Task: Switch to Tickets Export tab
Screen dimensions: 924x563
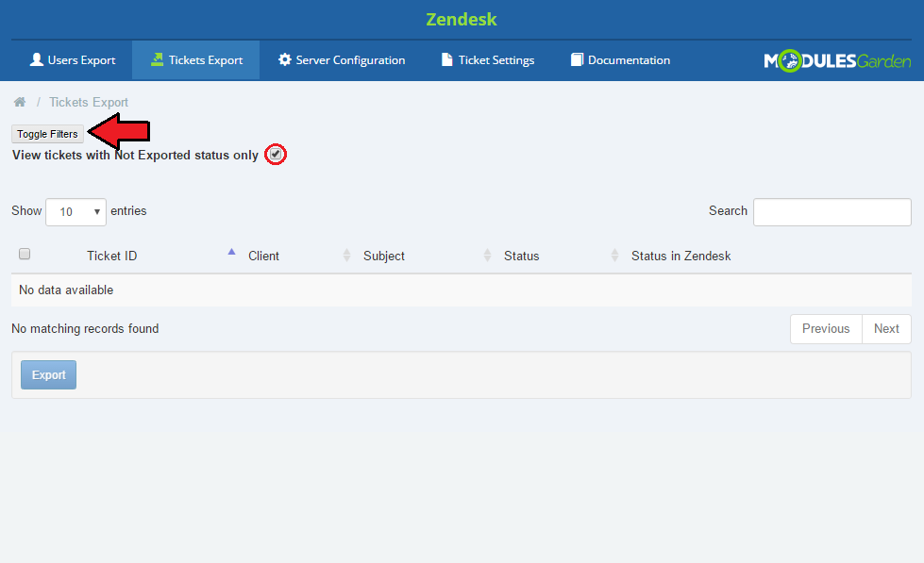Action: [x=196, y=60]
